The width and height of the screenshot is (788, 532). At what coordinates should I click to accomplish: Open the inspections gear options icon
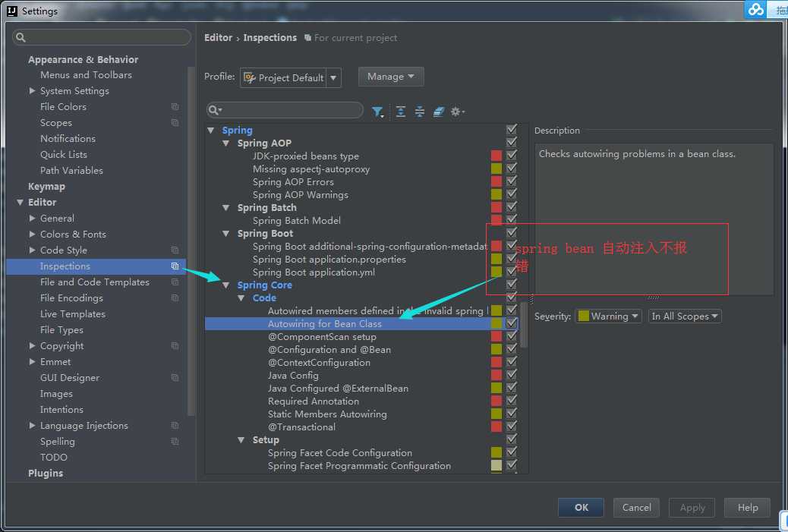point(457,112)
